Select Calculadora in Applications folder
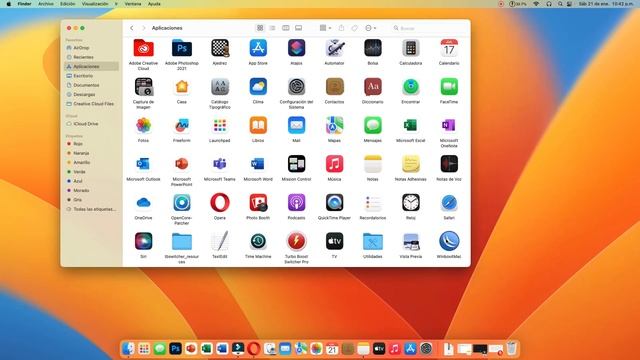640x360 pixels. tap(411, 48)
